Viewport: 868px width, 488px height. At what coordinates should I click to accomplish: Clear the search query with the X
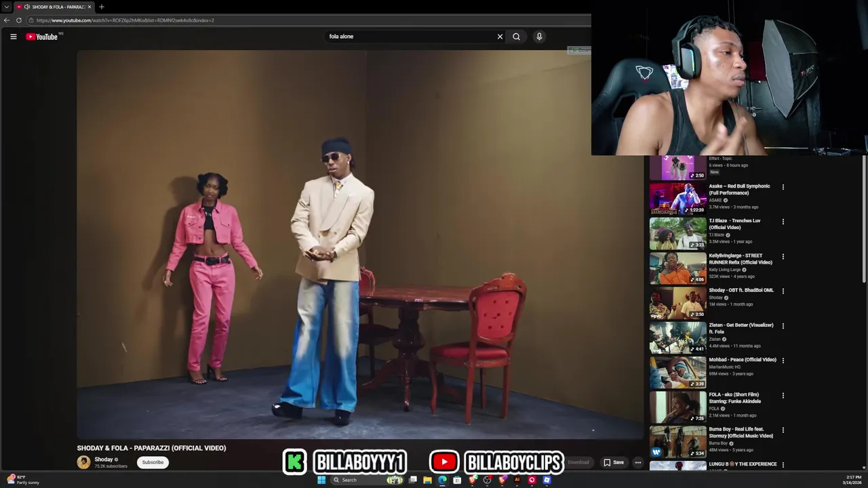500,37
